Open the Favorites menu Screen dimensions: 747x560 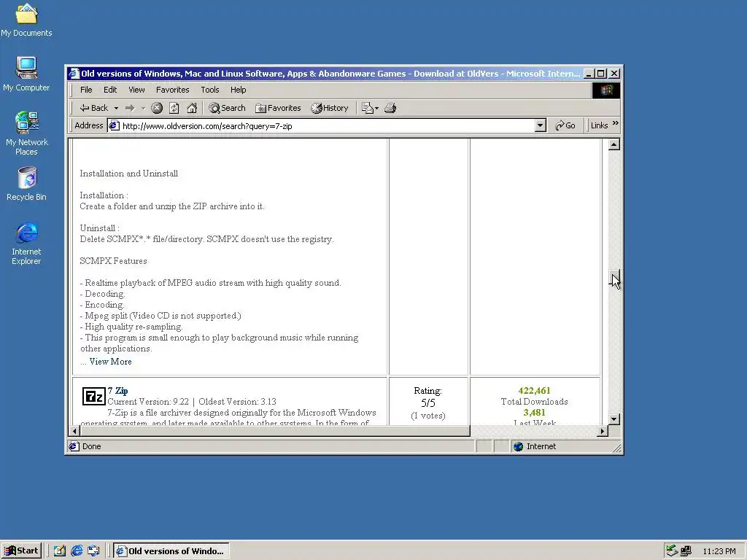[x=172, y=90]
